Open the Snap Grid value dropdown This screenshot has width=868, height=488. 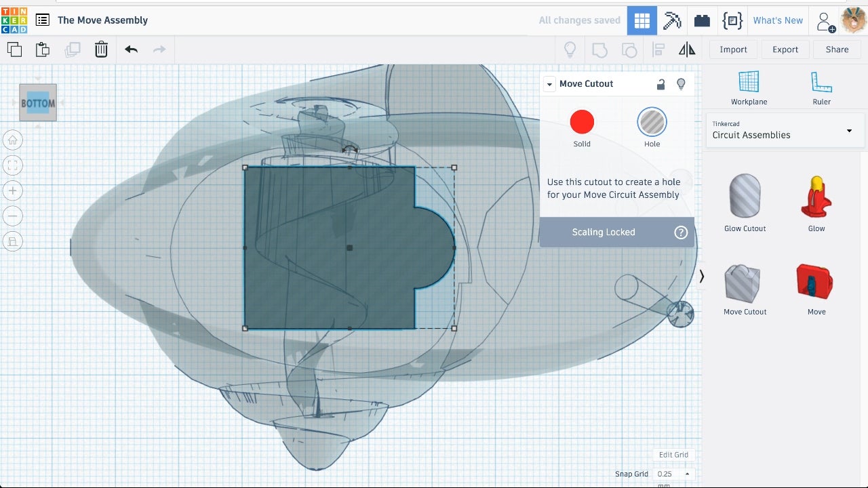point(673,474)
